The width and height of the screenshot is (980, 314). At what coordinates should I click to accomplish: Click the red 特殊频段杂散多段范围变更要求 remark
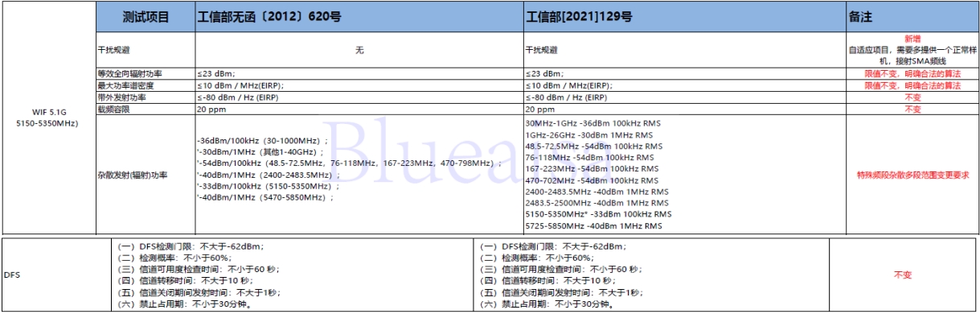pyautogui.click(x=912, y=175)
